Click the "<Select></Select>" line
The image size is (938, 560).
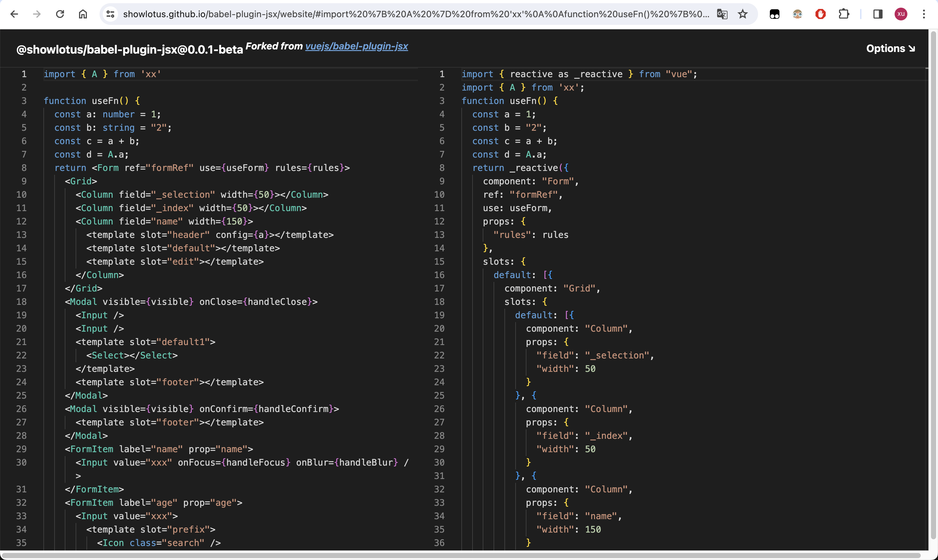tap(132, 356)
